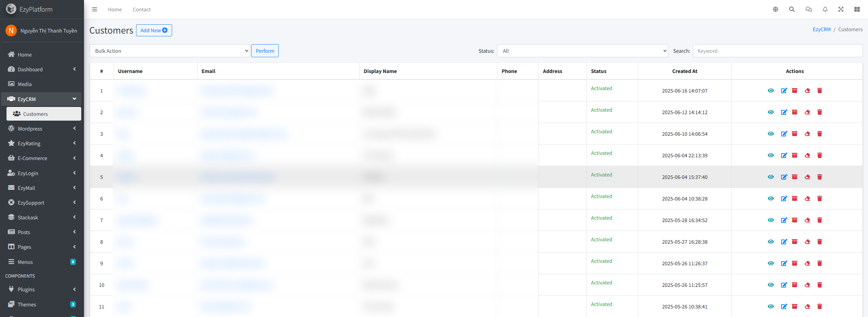Open the messages chat icon
Screen dimensions: 868x317
click(809, 9)
